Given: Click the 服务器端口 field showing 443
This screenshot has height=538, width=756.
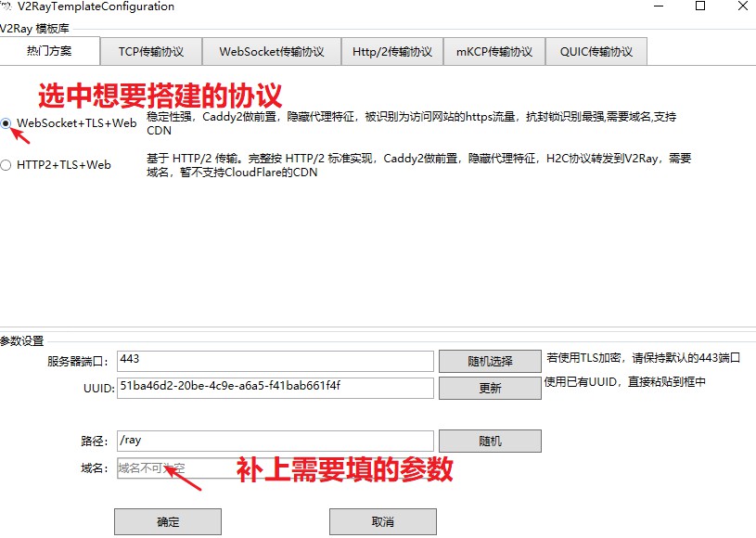Looking at the screenshot, I should tap(275, 360).
